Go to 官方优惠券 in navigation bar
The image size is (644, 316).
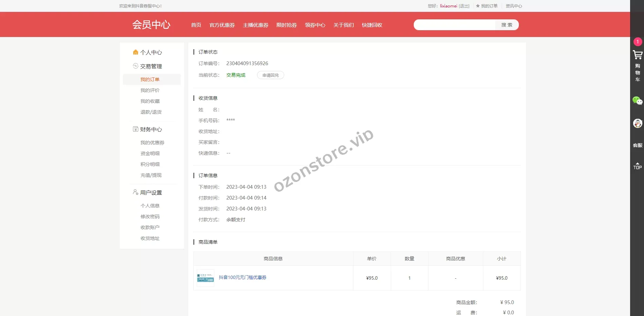click(x=222, y=25)
